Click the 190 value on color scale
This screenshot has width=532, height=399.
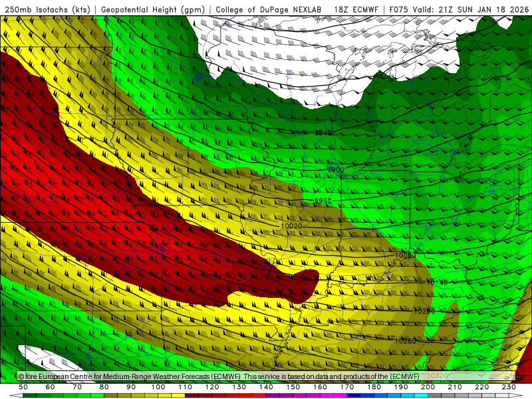(401, 387)
